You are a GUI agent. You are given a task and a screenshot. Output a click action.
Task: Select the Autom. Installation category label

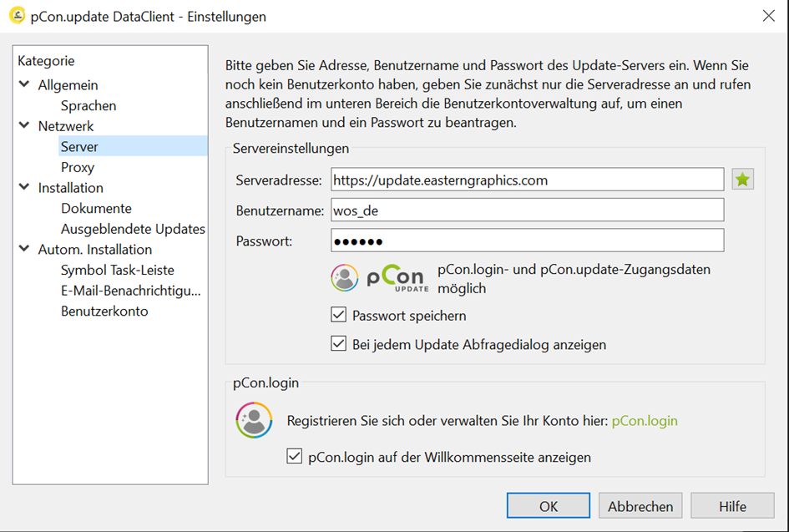tap(95, 250)
